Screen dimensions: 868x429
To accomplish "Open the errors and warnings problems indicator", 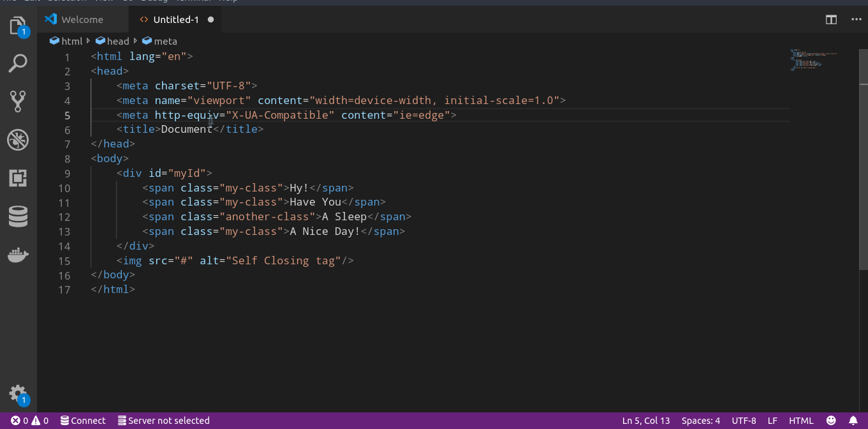I will tap(29, 421).
